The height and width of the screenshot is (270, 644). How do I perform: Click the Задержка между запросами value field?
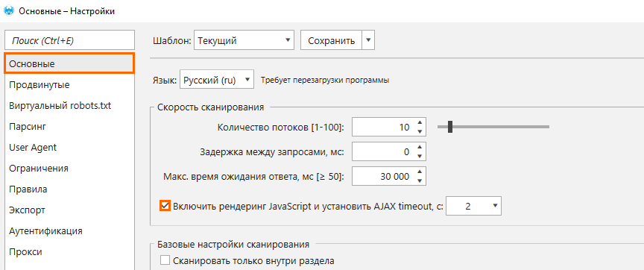click(383, 151)
